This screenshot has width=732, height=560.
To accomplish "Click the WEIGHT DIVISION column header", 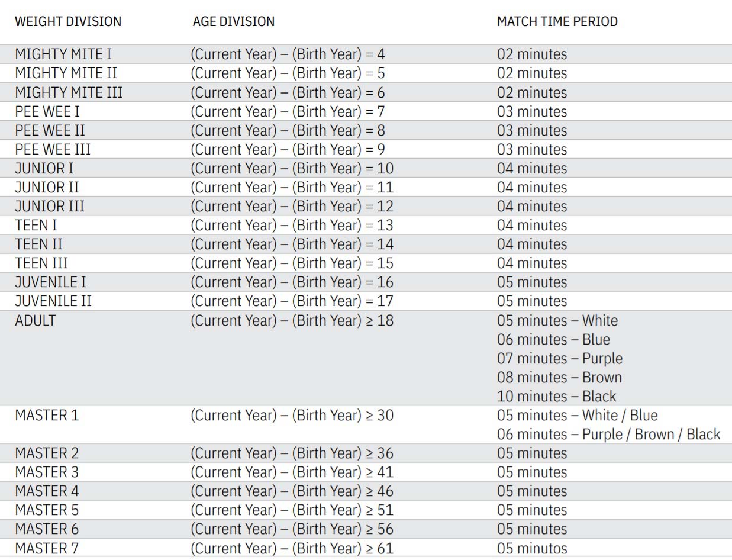I will point(68,21).
